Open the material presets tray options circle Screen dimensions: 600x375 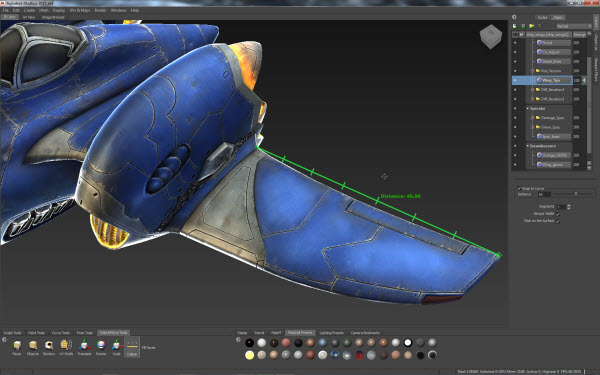tap(238, 339)
